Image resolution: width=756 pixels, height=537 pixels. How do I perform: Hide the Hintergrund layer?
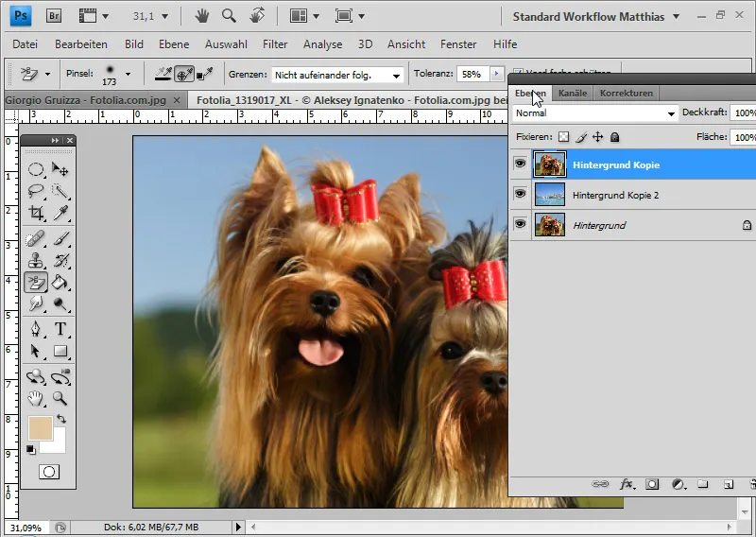tap(520, 224)
